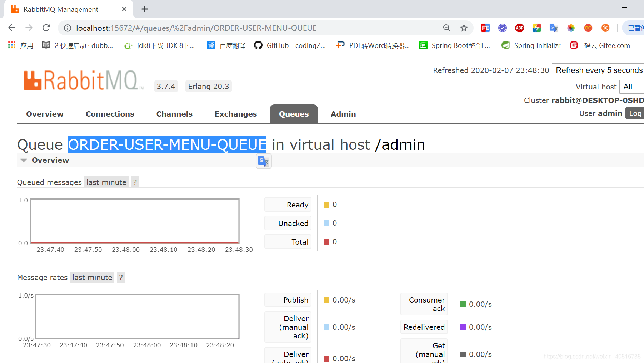This screenshot has height=363, width=644.
Task: Open the dubbo quick start bookmark
Action: coord(78,45)
